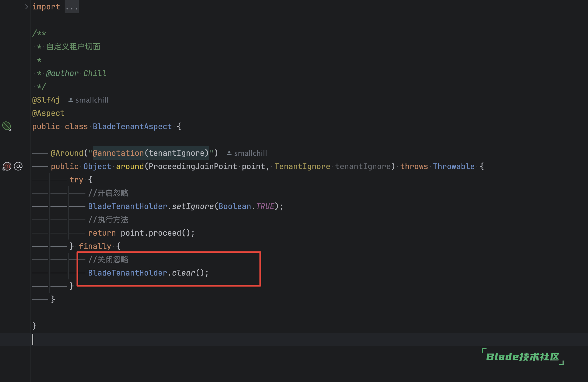Click the @Slf4j annotation
Viewport: 588px width, 382px height.
(46, 100)
